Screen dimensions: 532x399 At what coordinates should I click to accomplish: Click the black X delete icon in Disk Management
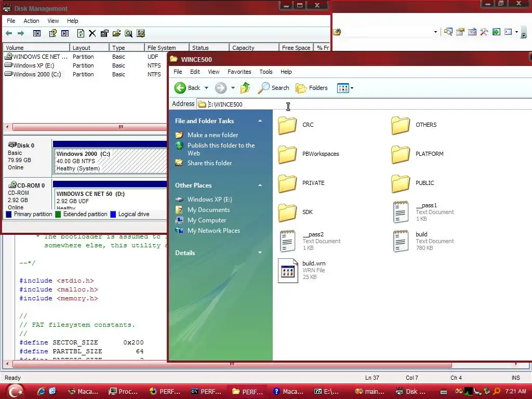[x=92, y=33]
